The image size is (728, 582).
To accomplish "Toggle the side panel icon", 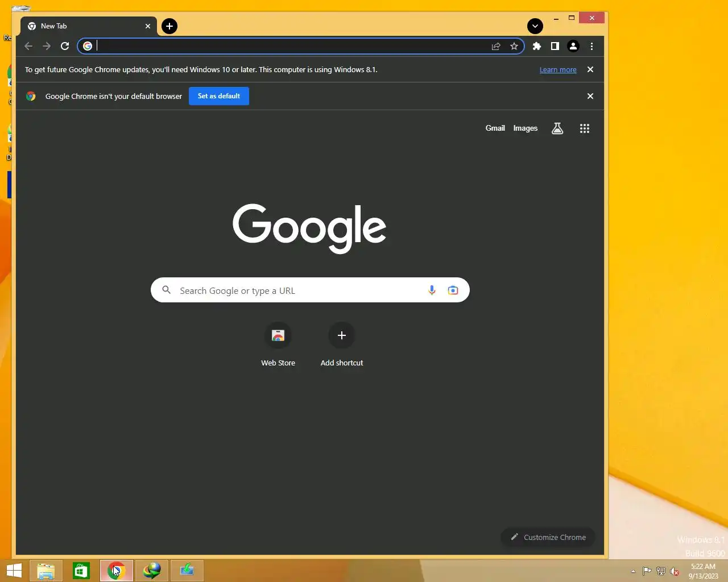I will tap(555, 46).
